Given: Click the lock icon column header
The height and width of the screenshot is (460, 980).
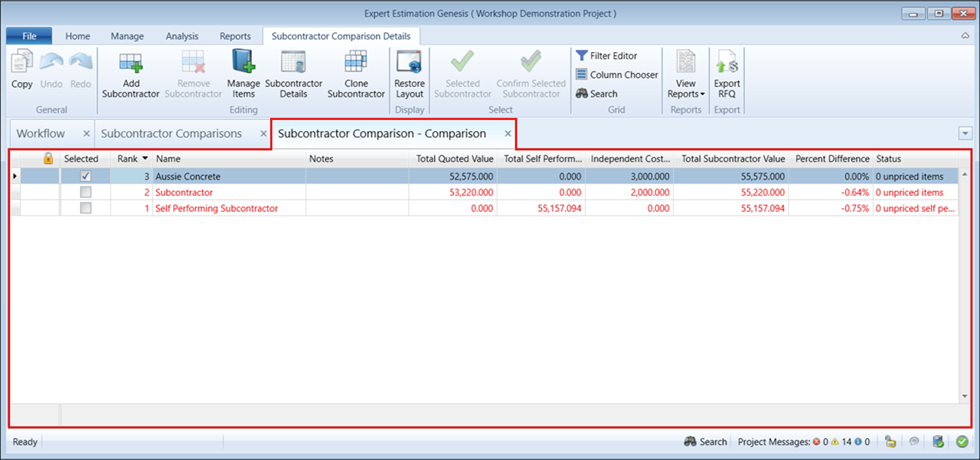Looking at the screenshot, I should click(x=48, y=158).
